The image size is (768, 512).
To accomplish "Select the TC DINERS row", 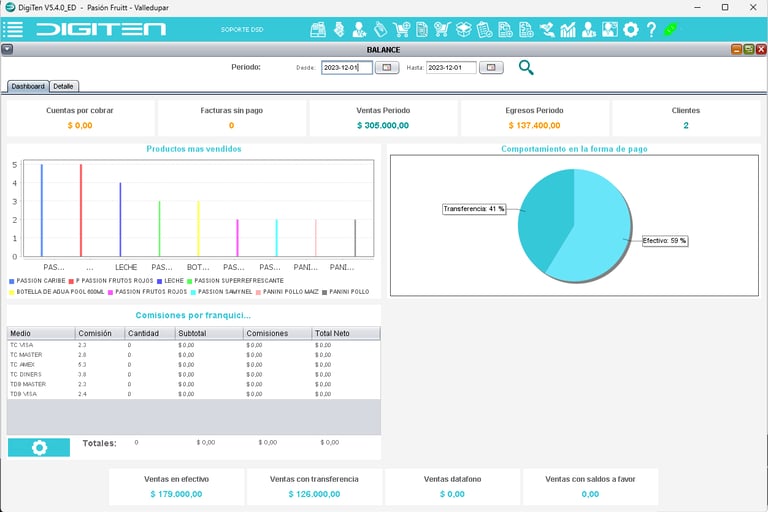I will coord(193,374).
